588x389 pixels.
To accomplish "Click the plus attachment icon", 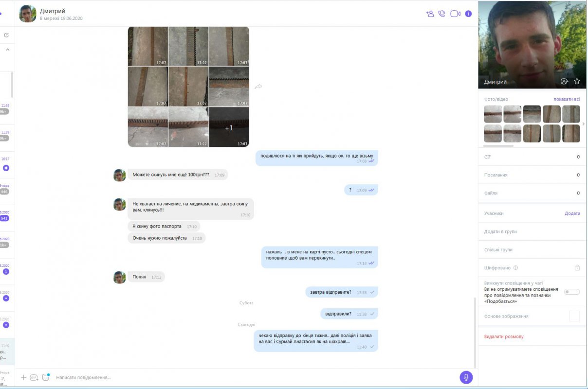I will coord(23,377).
